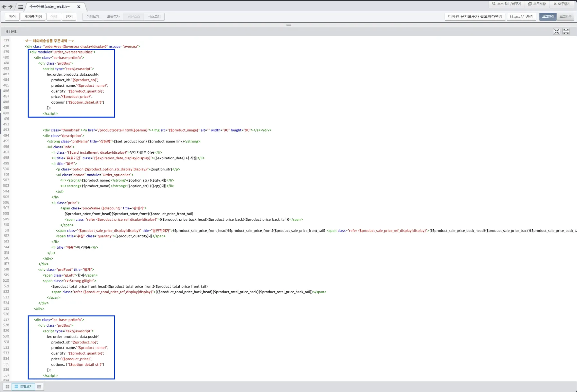Screen dimensions: 577x392
Task: Open the 히스토리 history tab
Action: [x=154, y=16]
